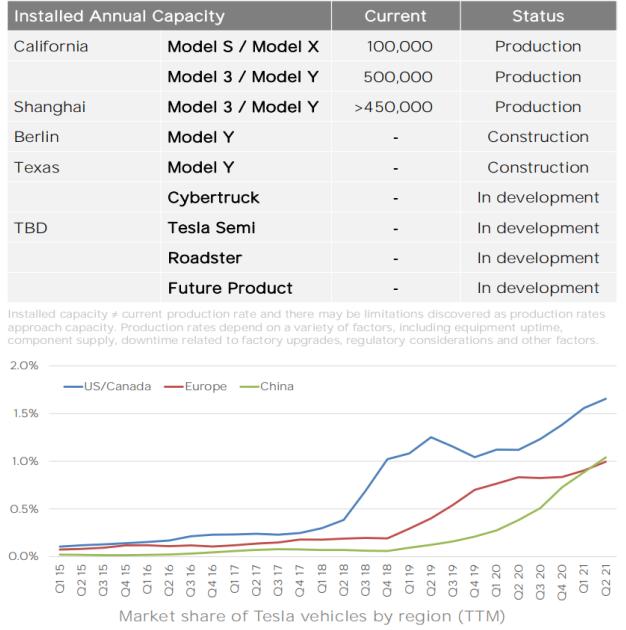Screen dimensions: 626x630
Task: Click the Status column header
Action: (x=538, y=16)
